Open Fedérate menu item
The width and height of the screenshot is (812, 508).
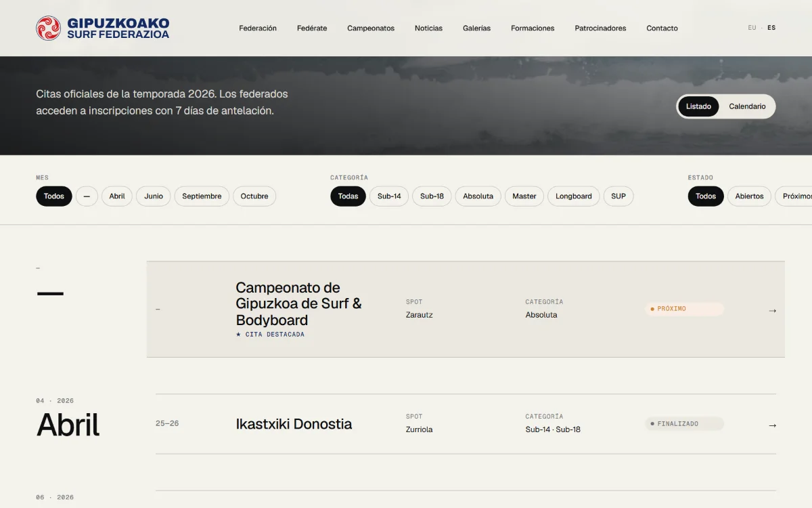(x=312, y=28)
